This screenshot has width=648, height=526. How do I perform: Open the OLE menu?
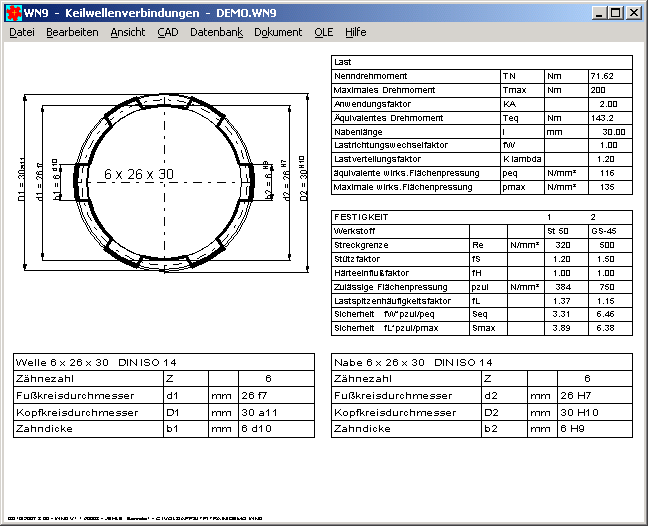point(323,32)
